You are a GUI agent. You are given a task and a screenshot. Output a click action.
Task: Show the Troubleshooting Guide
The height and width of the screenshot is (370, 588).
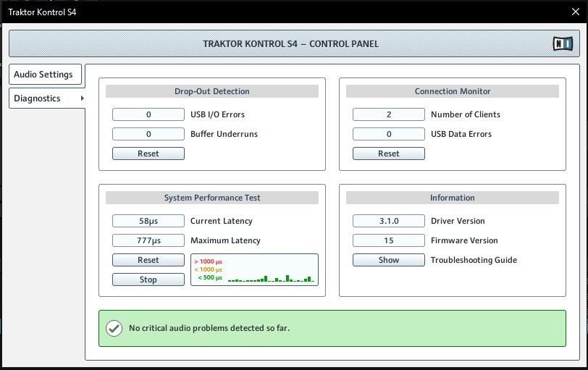388,260
